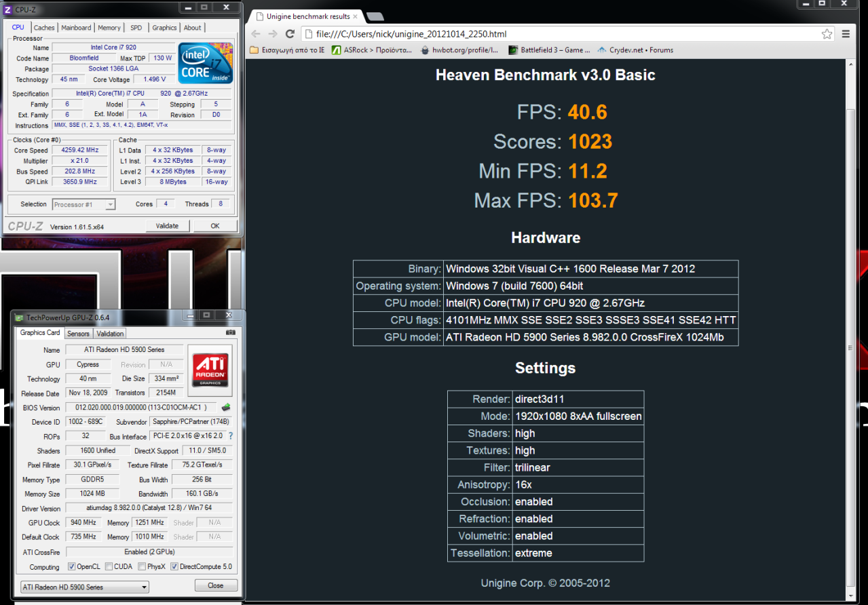Click the GPU Clock 940 MHz field
Viewport: 868px width, 605px height.
pyautogui.click(x=84, y=523)
